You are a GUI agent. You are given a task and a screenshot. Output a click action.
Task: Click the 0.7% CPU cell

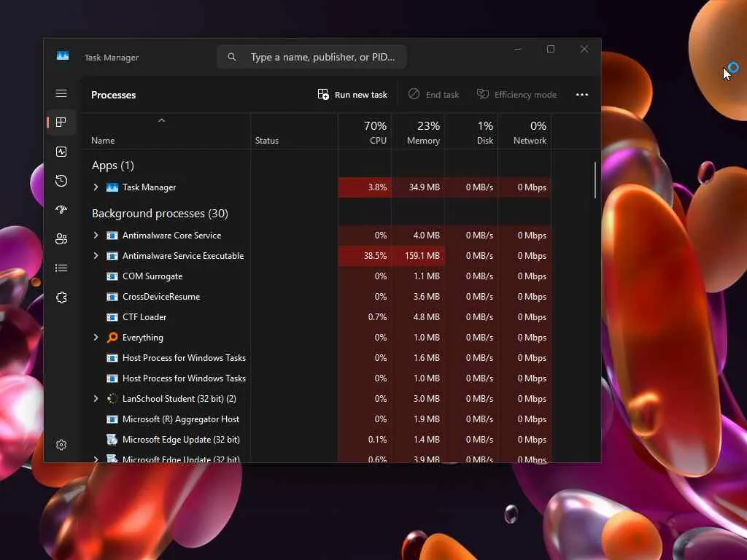(x=365, y=317)
